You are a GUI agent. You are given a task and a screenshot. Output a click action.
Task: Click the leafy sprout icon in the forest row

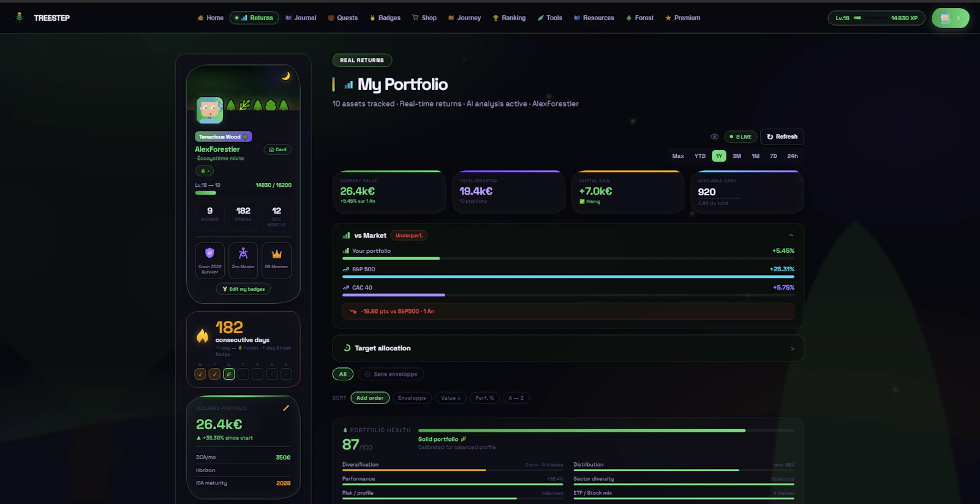pyautogui.click(x=244, y=105)
